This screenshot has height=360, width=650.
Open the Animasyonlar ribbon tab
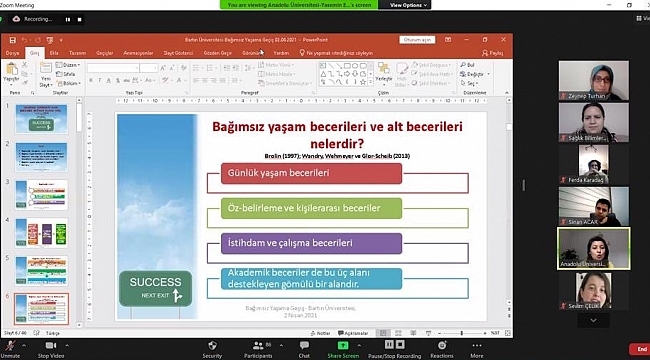(138, 53)
